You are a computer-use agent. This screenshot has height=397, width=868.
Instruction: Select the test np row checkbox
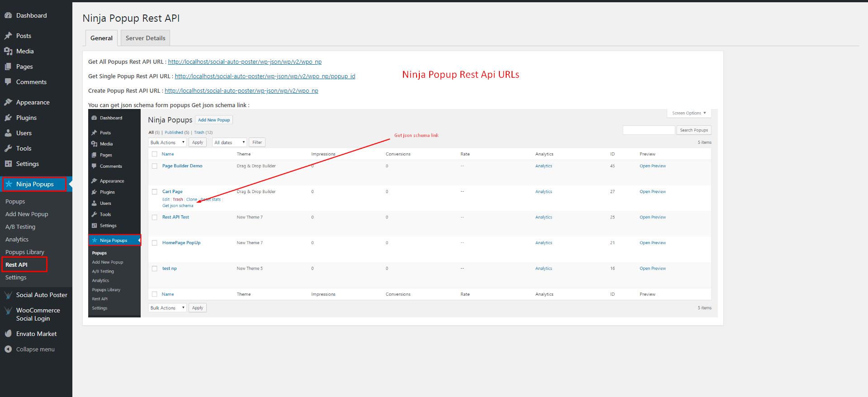pyautogui.click(x=155, y=269)
